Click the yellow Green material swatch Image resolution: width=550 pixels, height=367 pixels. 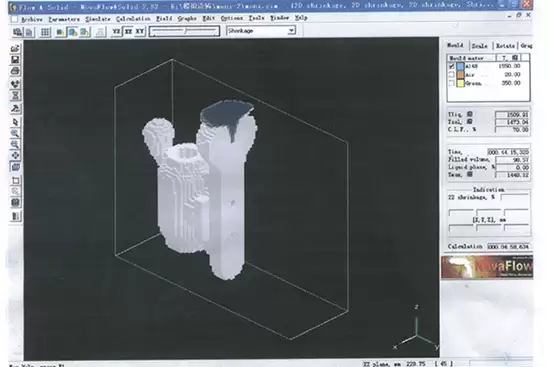pyautogui.click(x=460, y=83)
